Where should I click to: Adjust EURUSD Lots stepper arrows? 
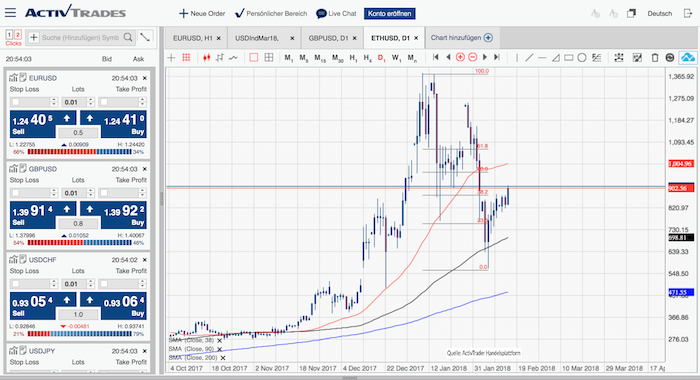point(91,102)
